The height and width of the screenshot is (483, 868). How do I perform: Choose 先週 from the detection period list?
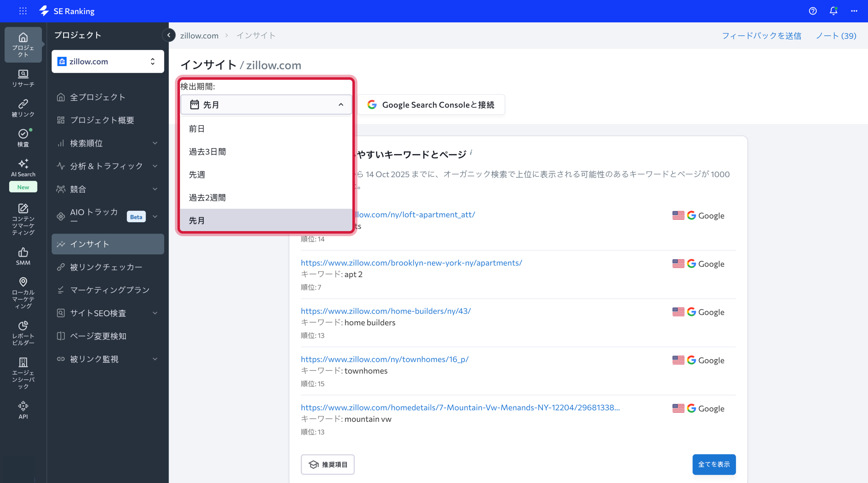click(x=197, y=174)
